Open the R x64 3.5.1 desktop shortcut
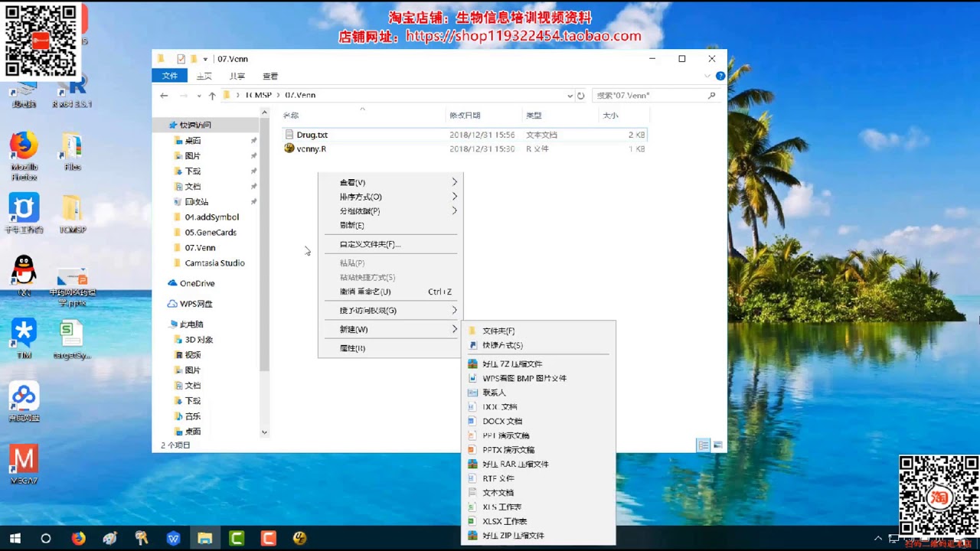Image resolution: width=980 pixels, height=551 pixels. 72,92
